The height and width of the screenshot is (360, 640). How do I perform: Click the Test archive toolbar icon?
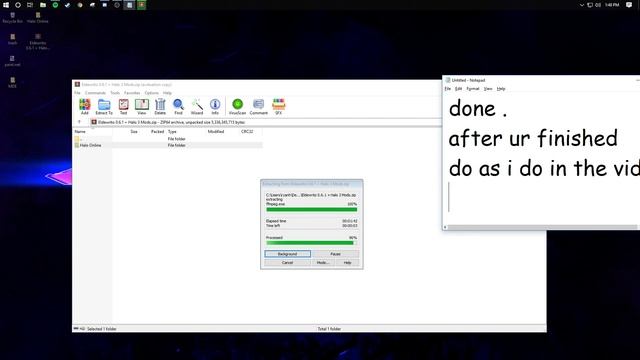123,106
